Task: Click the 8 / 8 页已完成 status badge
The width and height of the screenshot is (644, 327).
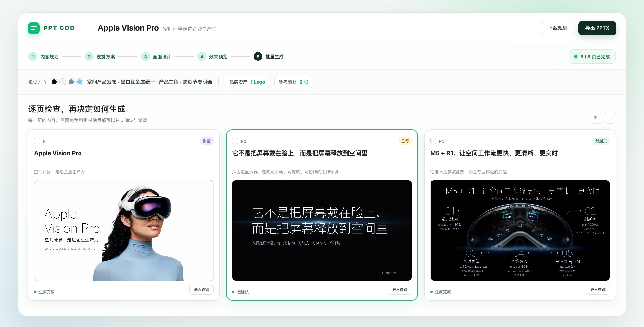Action: [x=592, y=57]
